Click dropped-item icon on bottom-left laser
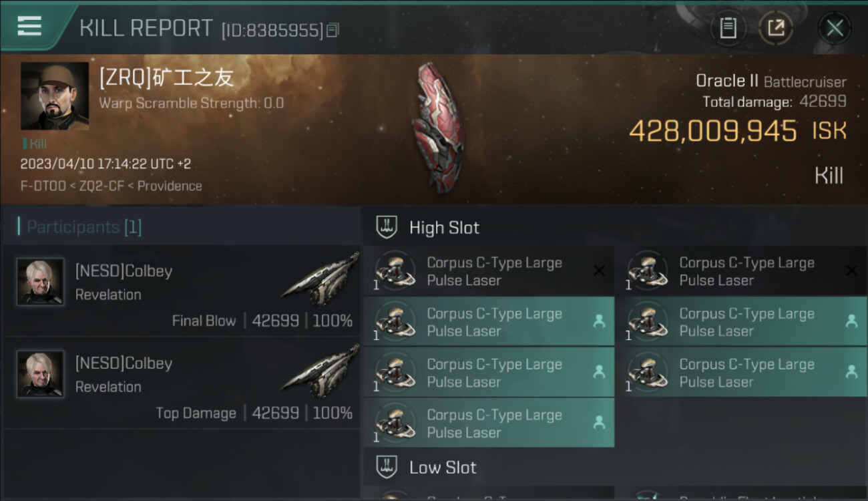The height and width of the screenshot is (501, 868). pyautogui.click(x=599, y=422)
